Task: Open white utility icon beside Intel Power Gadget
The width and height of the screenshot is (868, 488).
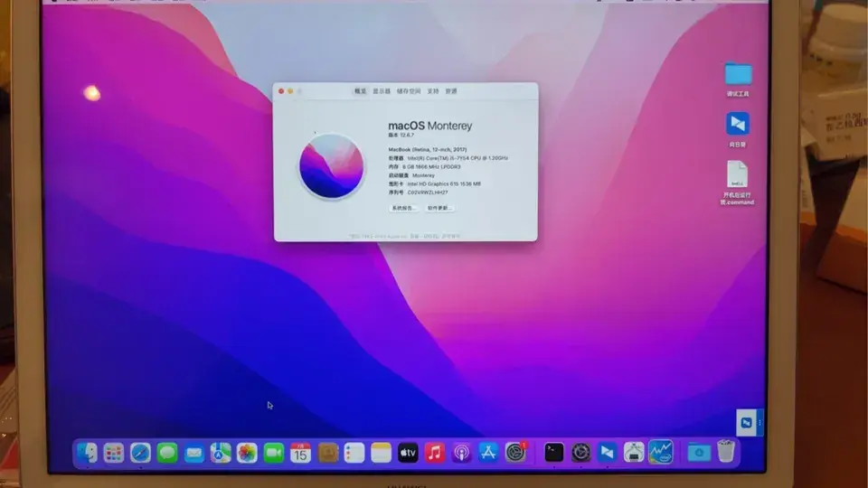Action: (634, 453)
